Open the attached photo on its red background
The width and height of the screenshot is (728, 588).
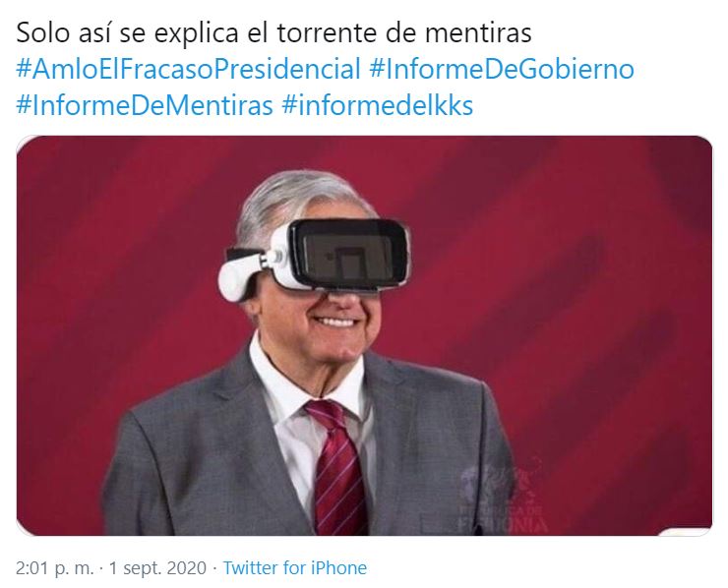364,335
